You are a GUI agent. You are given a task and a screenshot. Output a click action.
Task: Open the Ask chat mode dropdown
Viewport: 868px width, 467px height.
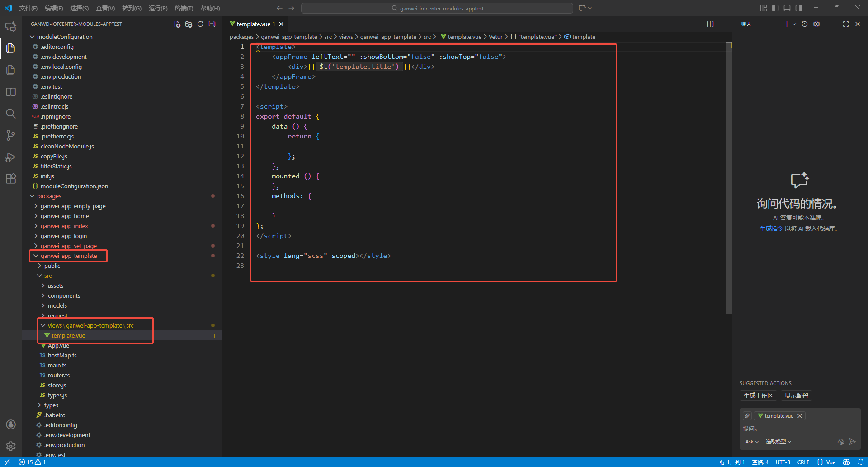point(752,442)
